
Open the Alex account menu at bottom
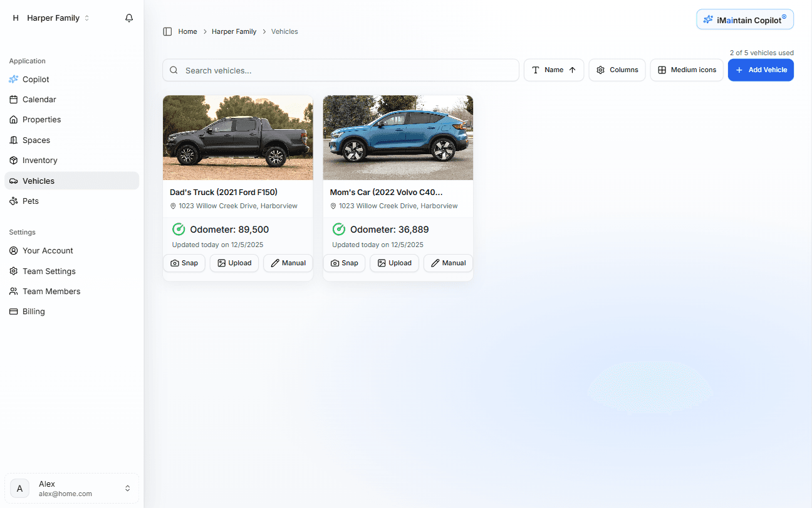71,488
